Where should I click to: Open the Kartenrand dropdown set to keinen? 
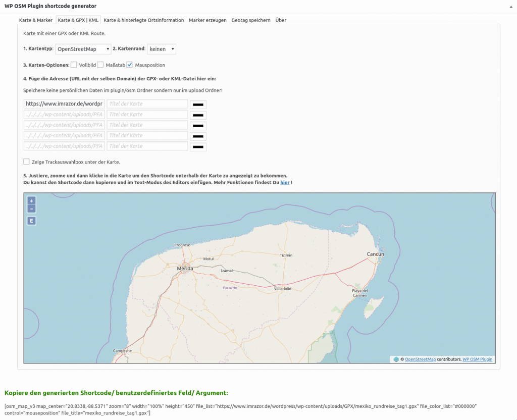pyautogui.click(x=161, y=49)
